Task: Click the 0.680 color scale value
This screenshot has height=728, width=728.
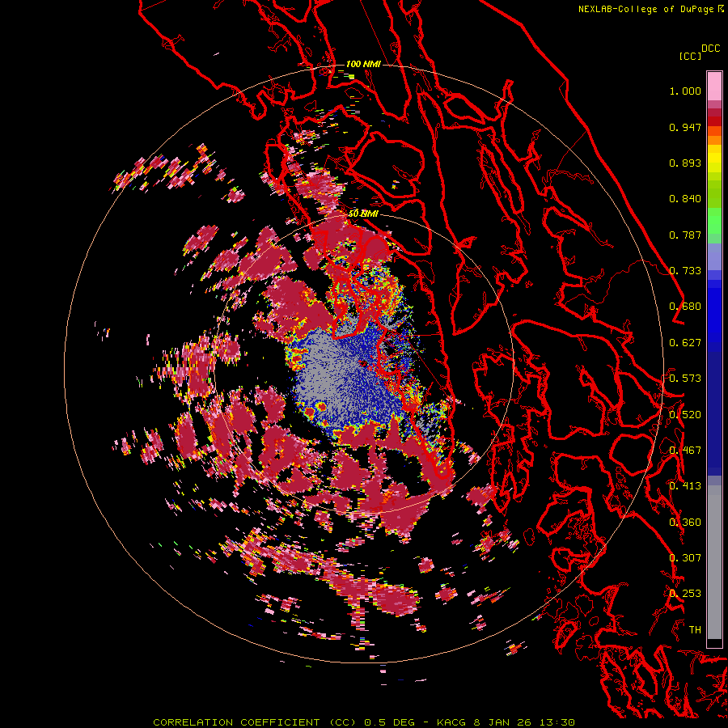Action: pyautogui.click(x=685, y=307)
